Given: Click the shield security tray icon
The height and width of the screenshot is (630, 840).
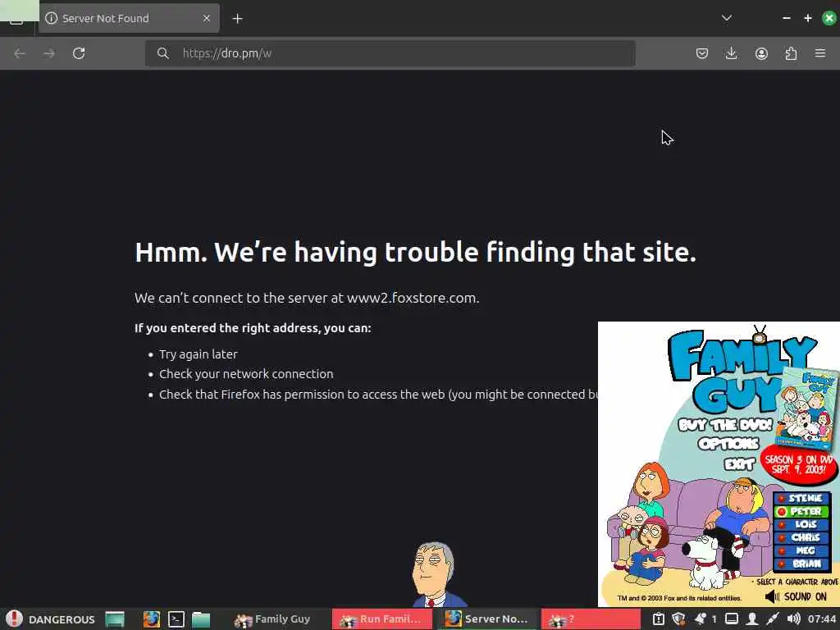Looking at the screenshot, I should coord(678,619).
